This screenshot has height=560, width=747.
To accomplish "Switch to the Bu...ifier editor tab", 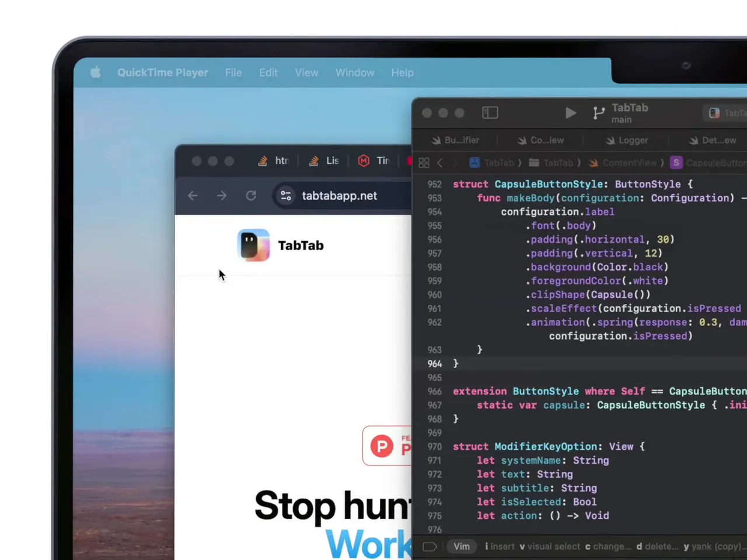I will [x=455, y=140].
